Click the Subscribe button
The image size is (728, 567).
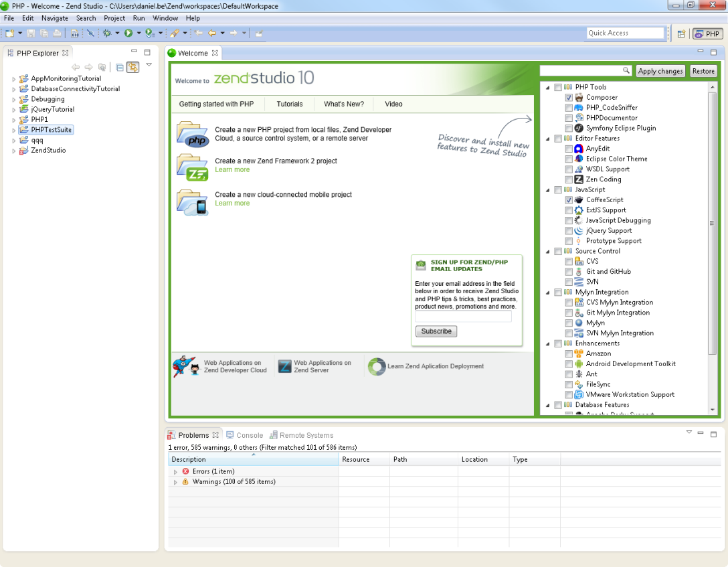click(x=436, y=331)
